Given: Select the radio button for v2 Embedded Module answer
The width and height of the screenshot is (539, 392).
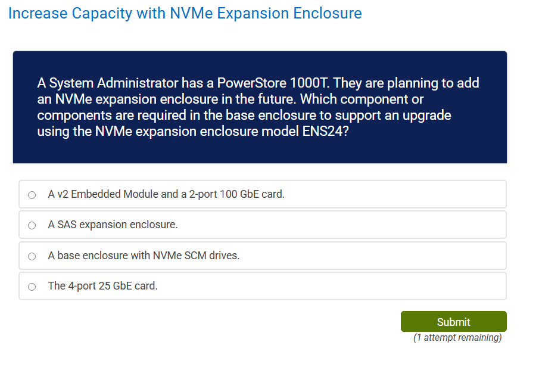Looking at the screenshot, I should (x=32, y=195).
